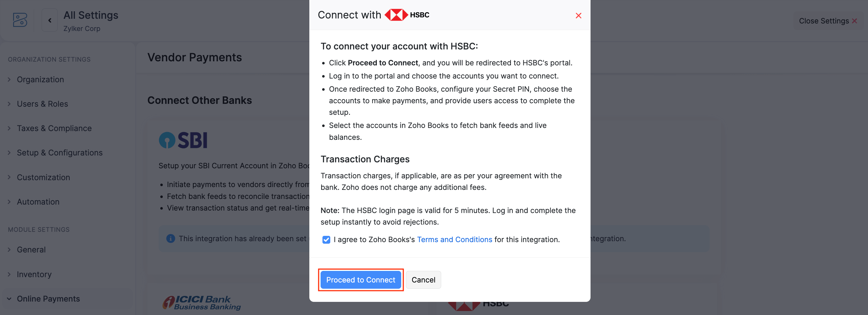Click Proceed to Connect

(361, 280)
